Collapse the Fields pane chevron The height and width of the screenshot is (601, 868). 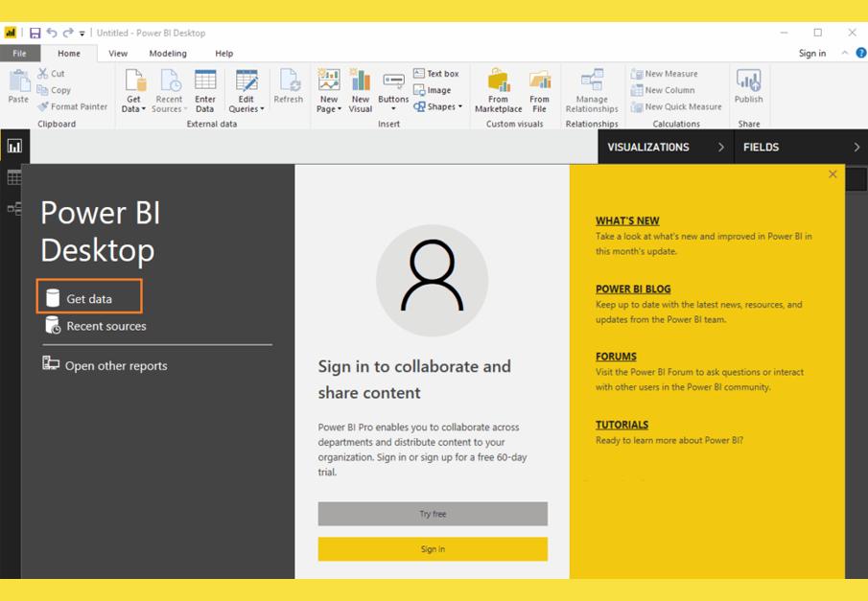pos(856,147)
